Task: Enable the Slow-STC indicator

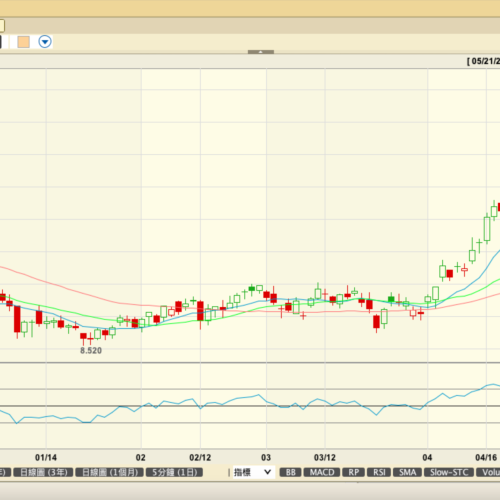Action: pyautogui.click(x=449, y=472)
